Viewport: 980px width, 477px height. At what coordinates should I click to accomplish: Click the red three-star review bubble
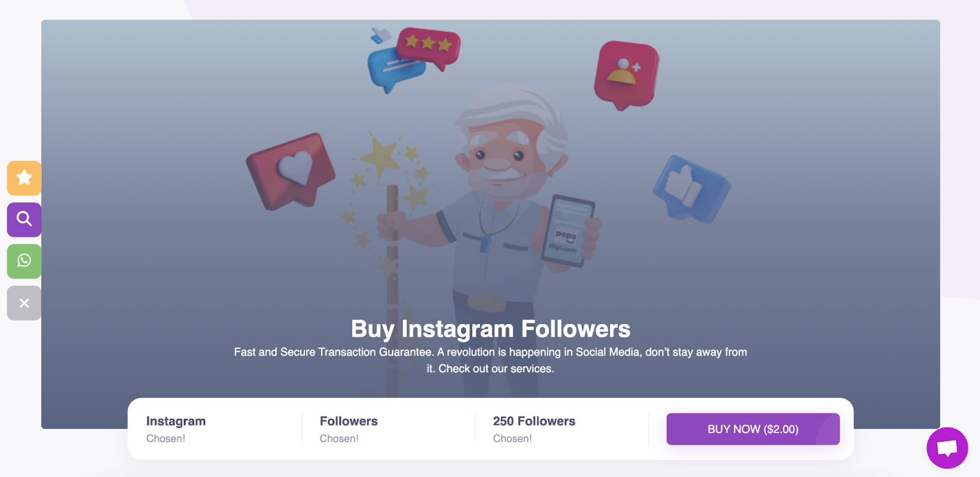428,47
